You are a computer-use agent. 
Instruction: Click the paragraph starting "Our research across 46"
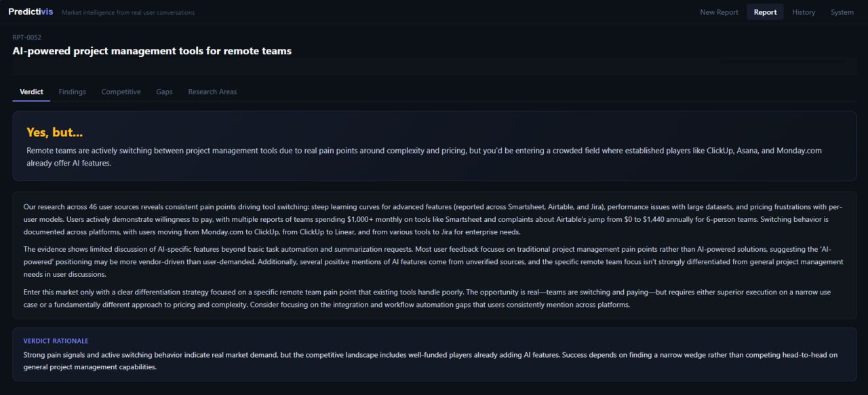tap(432, 219)
